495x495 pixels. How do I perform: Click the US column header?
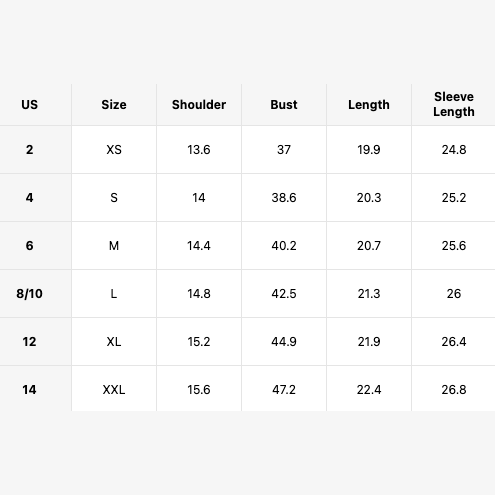point(29,105)
